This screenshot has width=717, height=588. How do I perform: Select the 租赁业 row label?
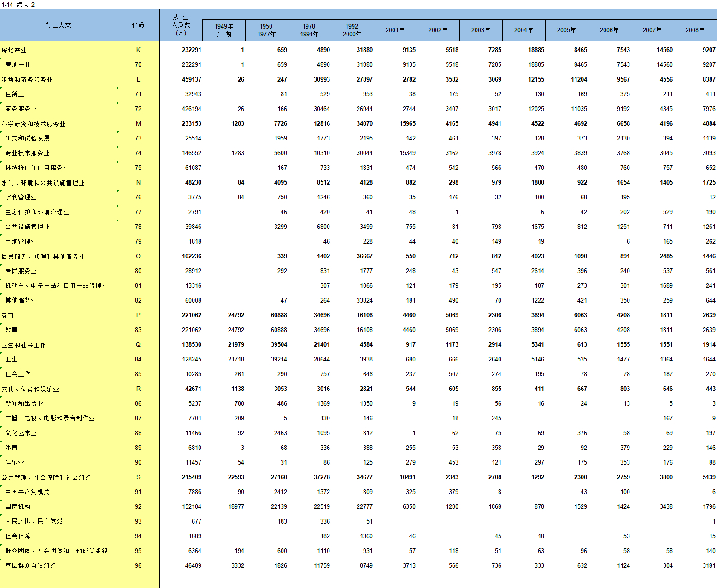pyautogui.click(x=15, y=94)
